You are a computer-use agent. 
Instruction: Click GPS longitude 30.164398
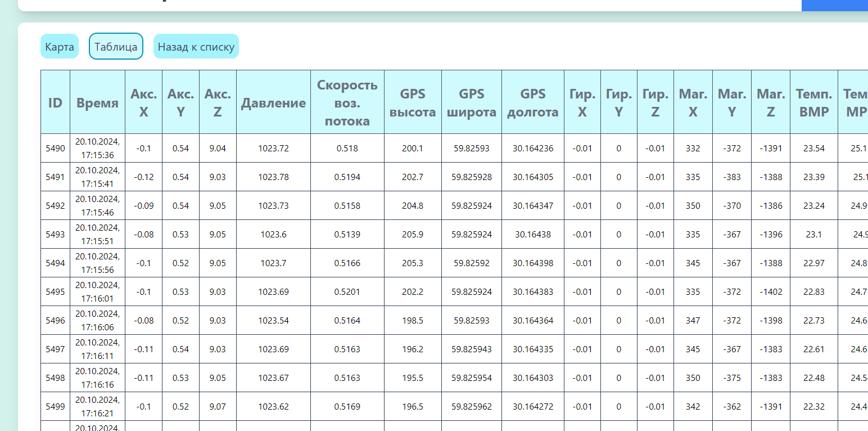[533, 263]
